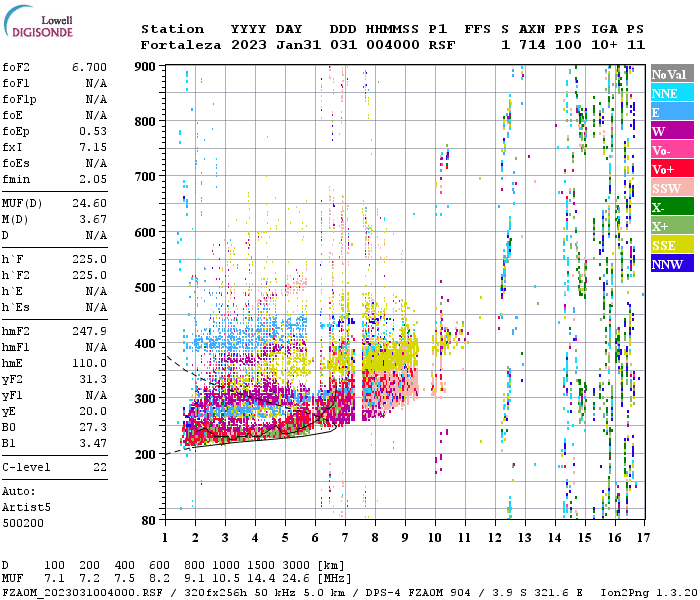Click the hmF2 value 247.9
Image resolution: width=700 pixels, height=600 pixels.
[89, 331]
